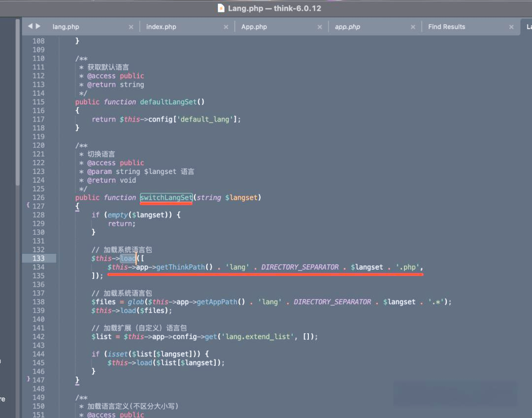Close the italic app.php tab
Screen dimensions: 532x418
(413, 27)
